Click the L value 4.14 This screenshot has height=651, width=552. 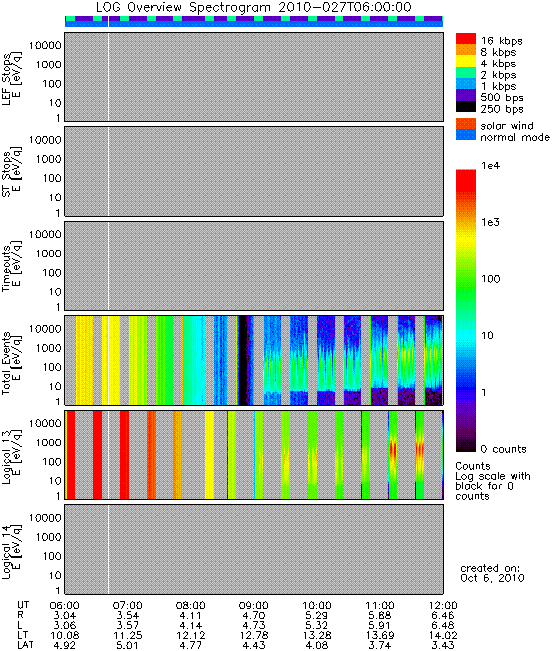click(x=191, y=626)
